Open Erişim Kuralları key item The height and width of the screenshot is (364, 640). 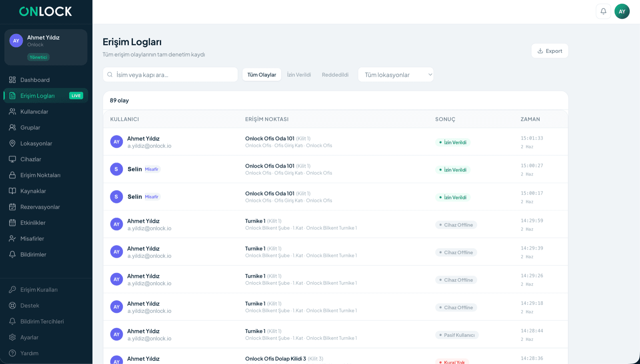[46, 290]
